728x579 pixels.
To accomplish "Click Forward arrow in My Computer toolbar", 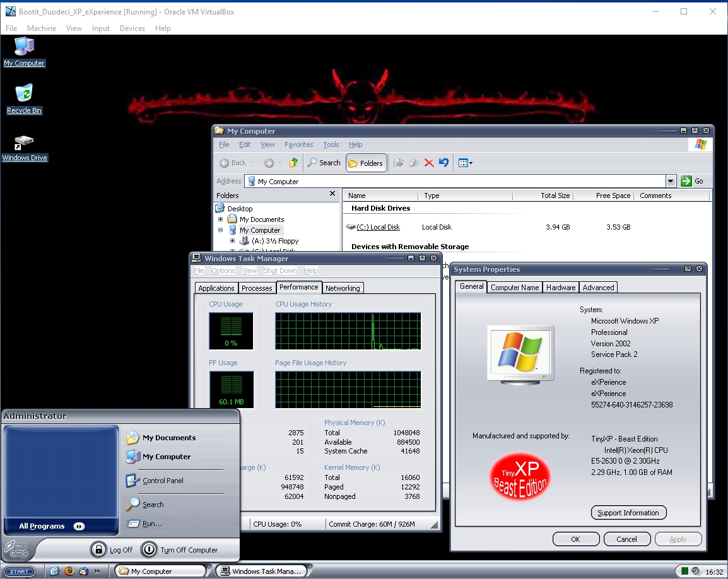I will [269, 163].
